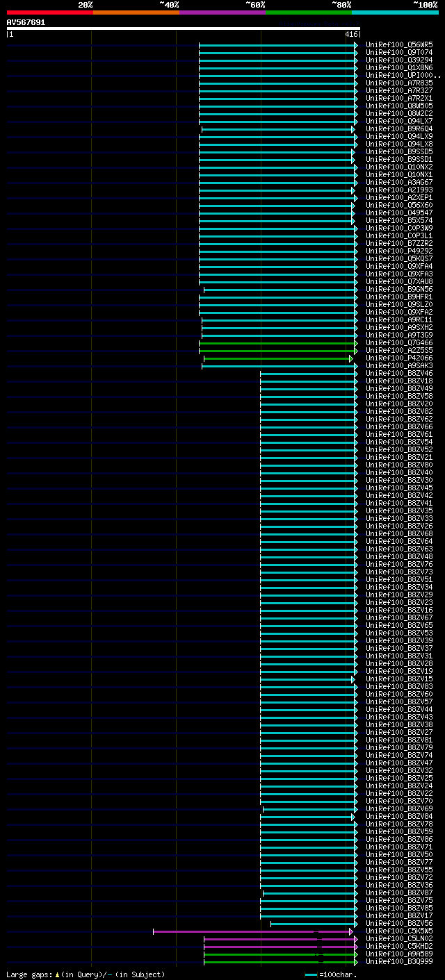Screen dimensions: 445x980
Task: Select hit UniRef100_Q7XAU8
Action: tap(399, 281)
